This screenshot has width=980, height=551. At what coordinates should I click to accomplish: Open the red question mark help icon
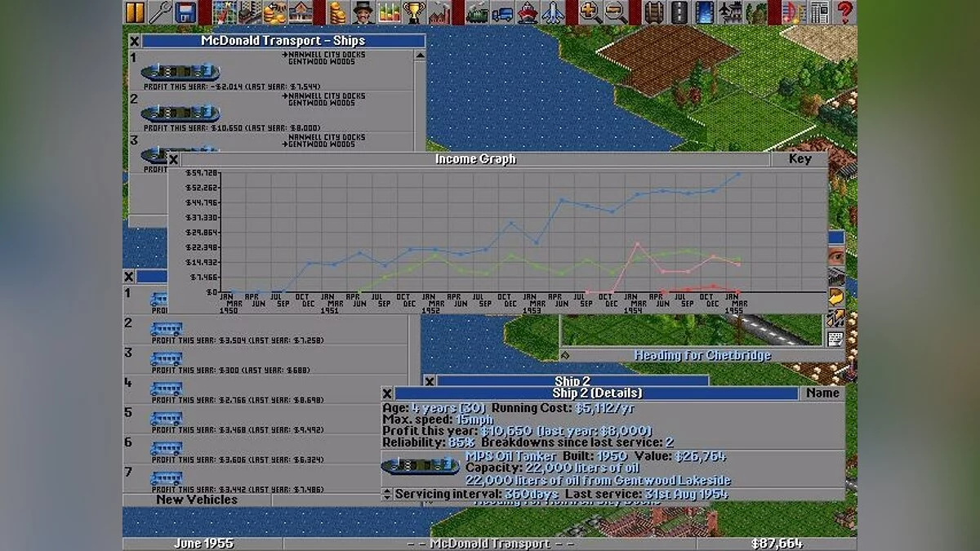(844, 12)
